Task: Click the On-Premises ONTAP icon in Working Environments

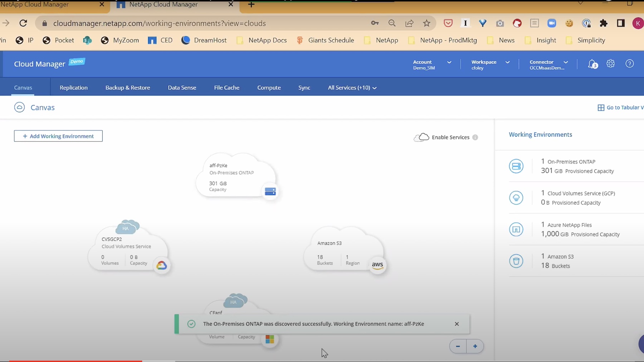Action: click(516, 166)
